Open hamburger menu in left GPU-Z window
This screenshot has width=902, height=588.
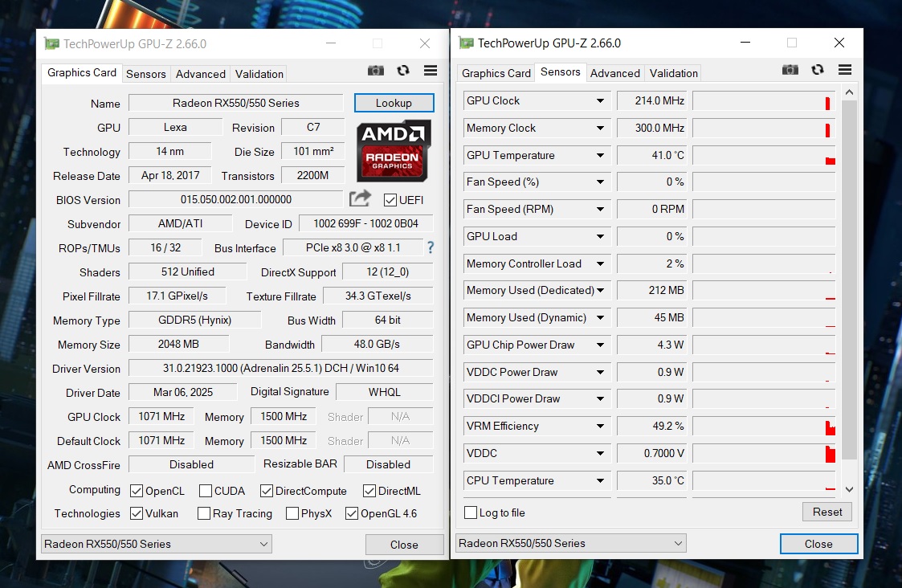tap(431, 70)
